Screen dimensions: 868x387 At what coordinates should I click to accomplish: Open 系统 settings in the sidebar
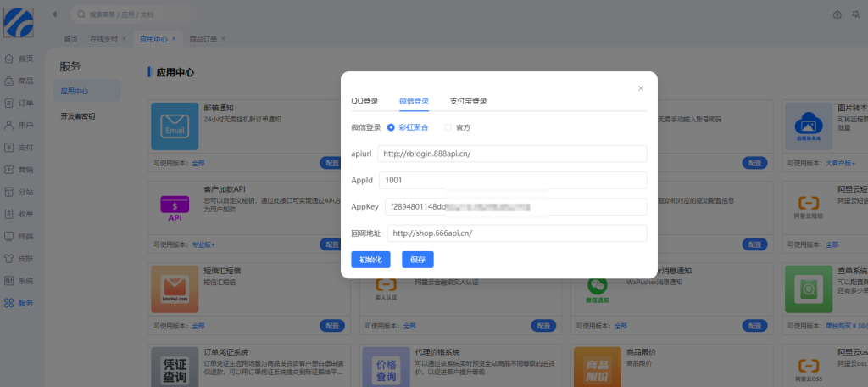20,280
